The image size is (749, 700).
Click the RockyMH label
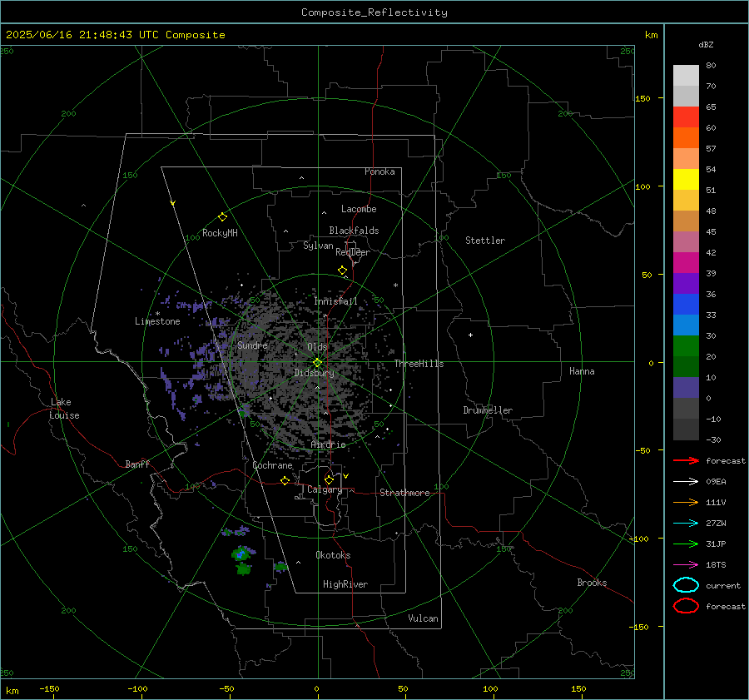[220, 233]
